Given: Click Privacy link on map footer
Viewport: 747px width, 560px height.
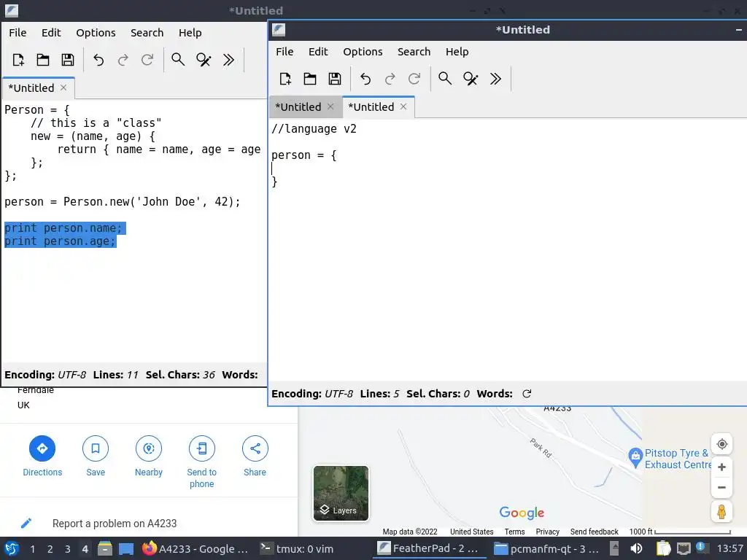Looking at the screenshot, I should [547, 532].
